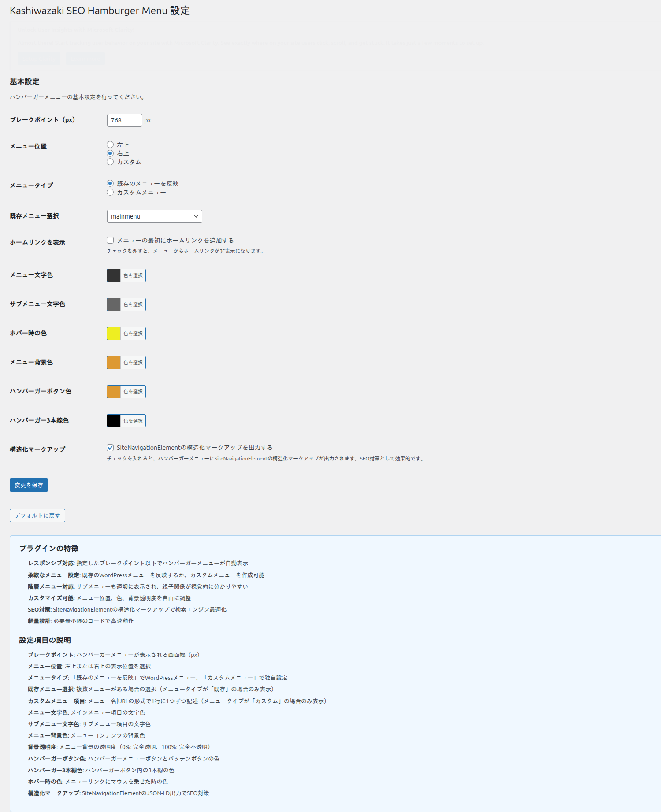
Task: Open the yellow ホバー時の色 color picker
Action: (x=126, y=334)
